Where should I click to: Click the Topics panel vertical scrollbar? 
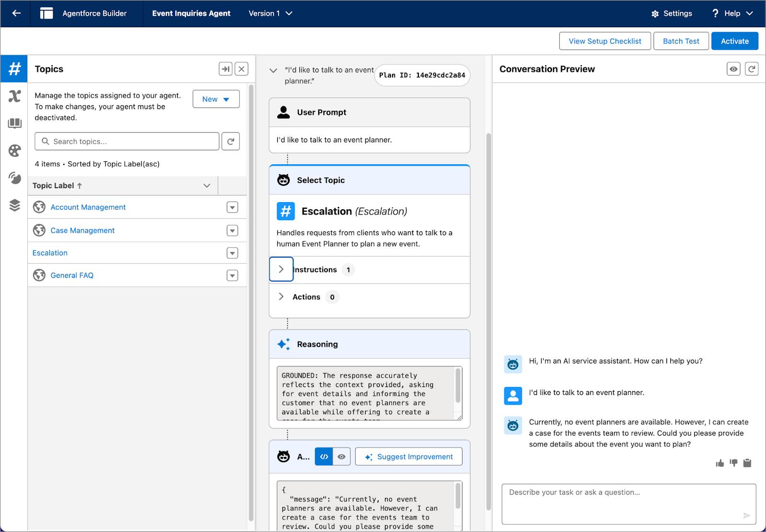click(251, 303)
